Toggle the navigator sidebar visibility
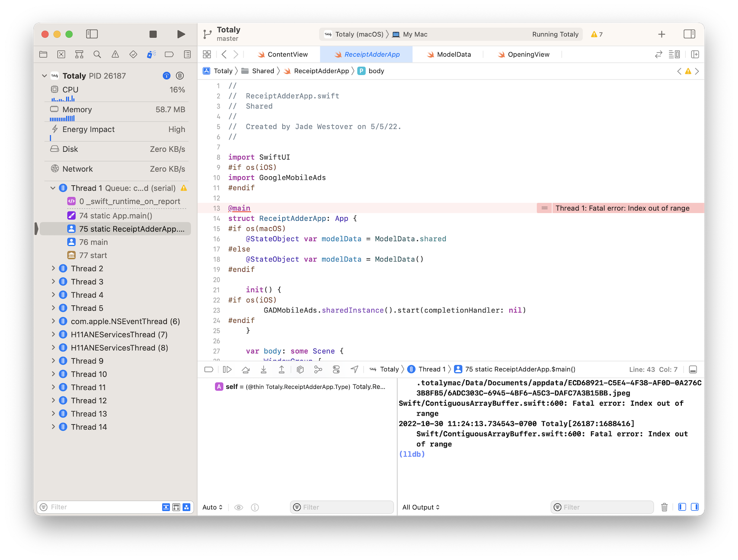The height and width of the screenshot is (560, 738). coord(92,34)
